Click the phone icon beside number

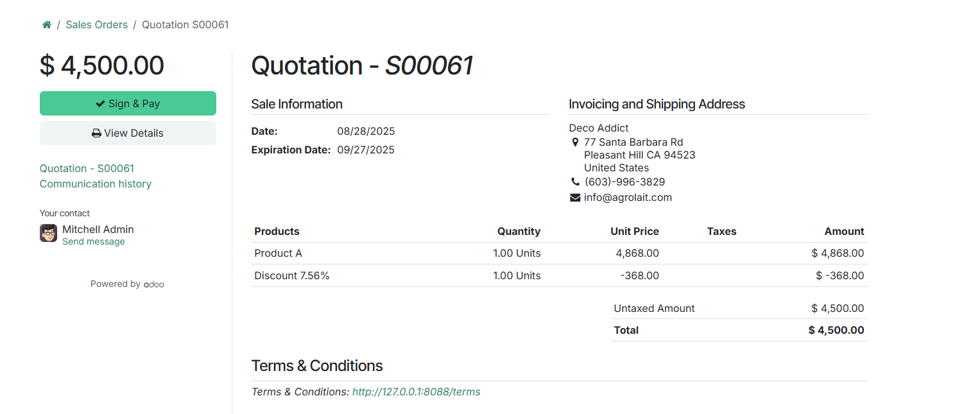tap(575, 182)
